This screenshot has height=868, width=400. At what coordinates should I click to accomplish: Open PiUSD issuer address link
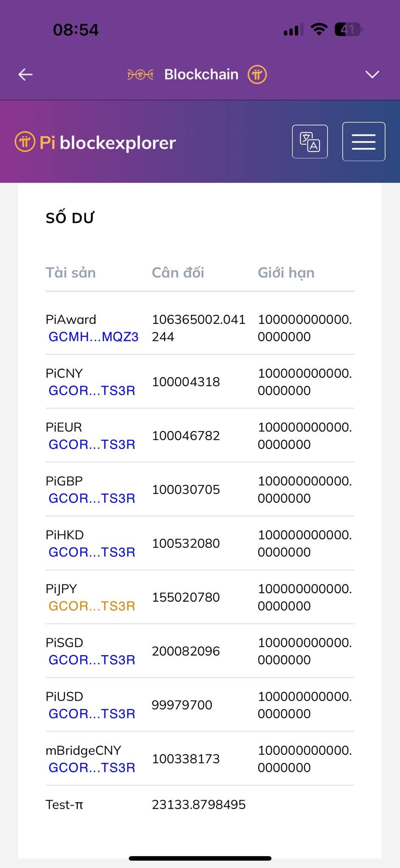(92, 713)
